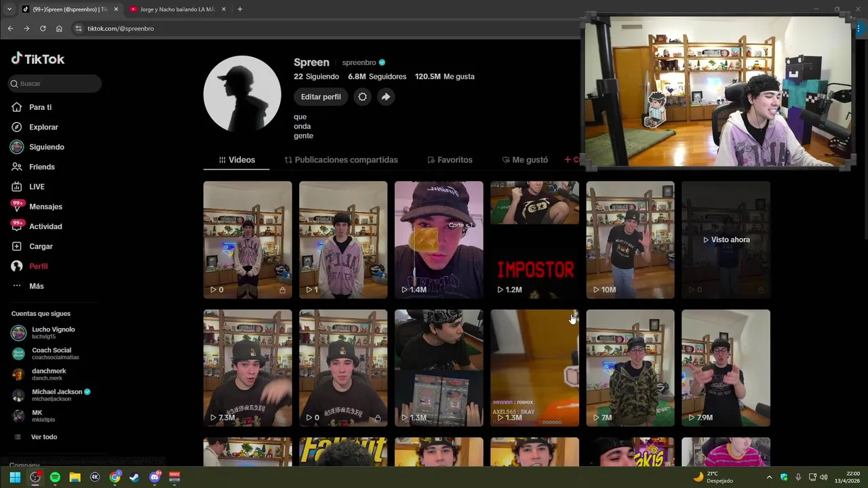The height and width of the screenshot is (488, 868).
Task: Open the Actividad notifications
Action: [x=45, y=226]
